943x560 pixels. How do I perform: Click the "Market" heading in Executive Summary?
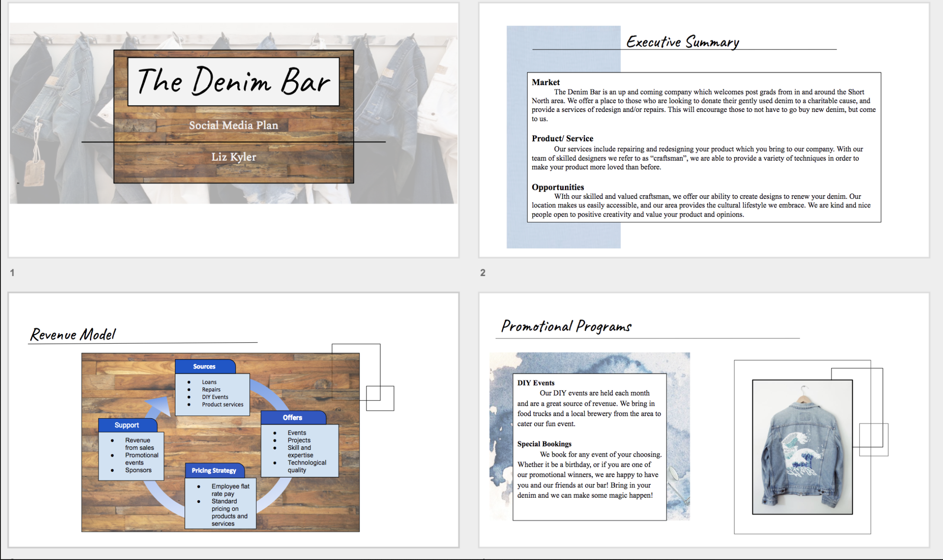[x=545, y=82]
